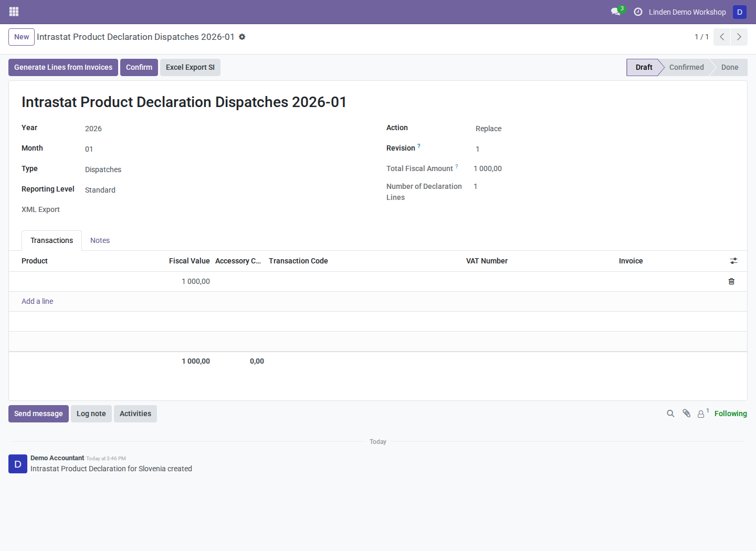Toggle the Following subscription
This screenshot has height=551, width=756.
pos(730,414)
